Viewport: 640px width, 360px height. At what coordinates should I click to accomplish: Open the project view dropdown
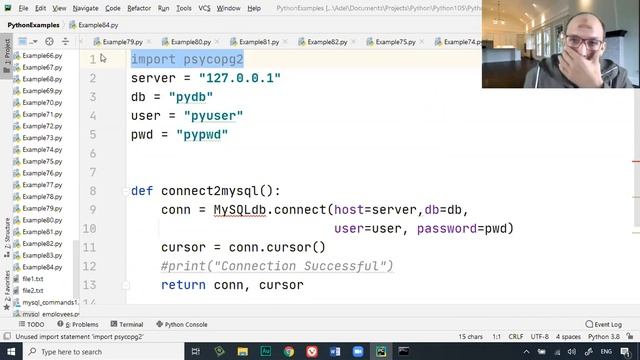pos(28,41)
